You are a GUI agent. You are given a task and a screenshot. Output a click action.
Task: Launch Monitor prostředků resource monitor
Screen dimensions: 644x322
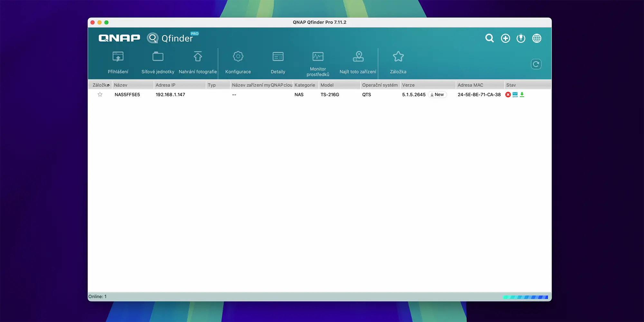[318, 57]
